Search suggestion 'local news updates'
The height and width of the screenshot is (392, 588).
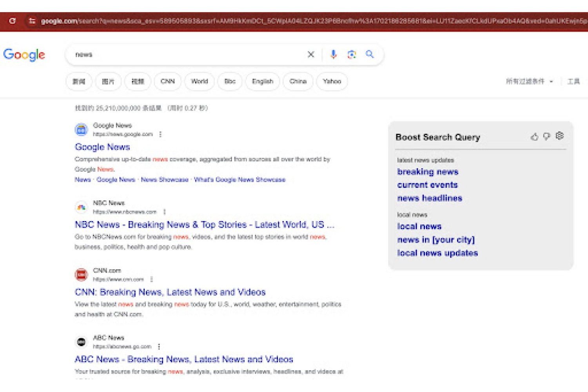coord(437,253)
